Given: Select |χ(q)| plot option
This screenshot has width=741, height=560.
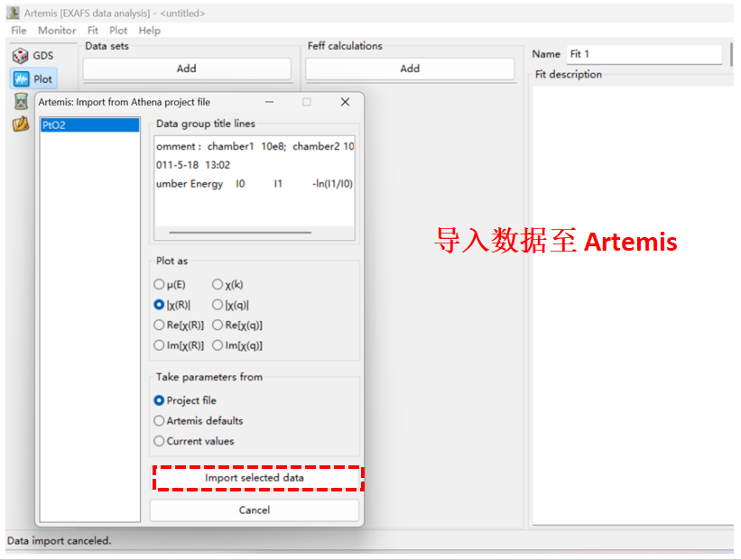Looking at the screenshot, I should (x=231, y=305).
